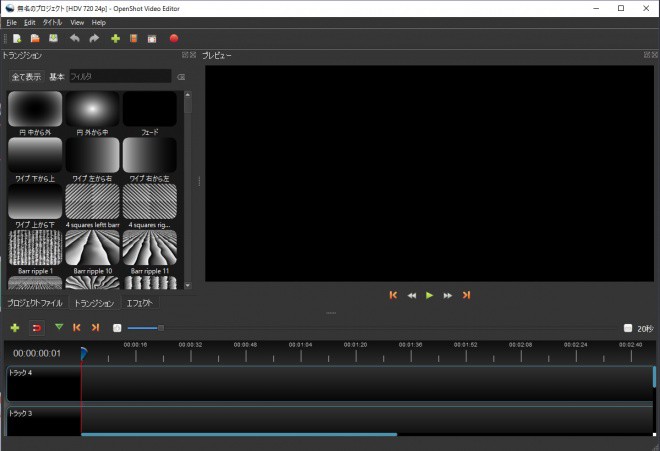Screen dimensions: 660x451
Task: Close the トランジション panel
Action: pyautogui.click(x=193, y=55)
